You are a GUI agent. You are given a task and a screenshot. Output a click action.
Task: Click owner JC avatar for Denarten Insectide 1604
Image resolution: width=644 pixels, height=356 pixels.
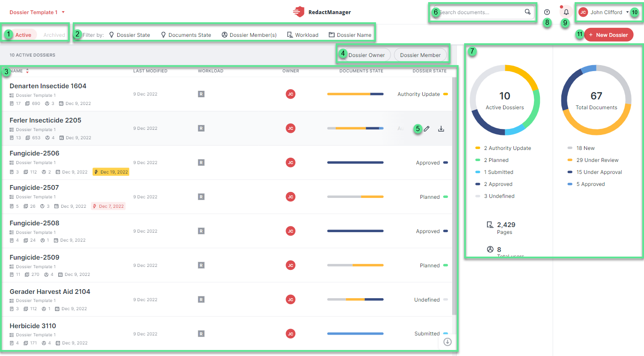pyautogui.click(x=290, y=94)
